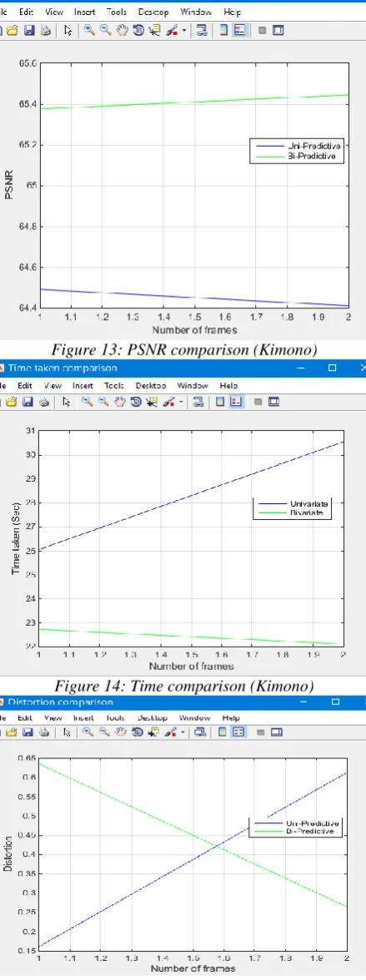Save figure icon in PSNR figure window

click(29, 30)
